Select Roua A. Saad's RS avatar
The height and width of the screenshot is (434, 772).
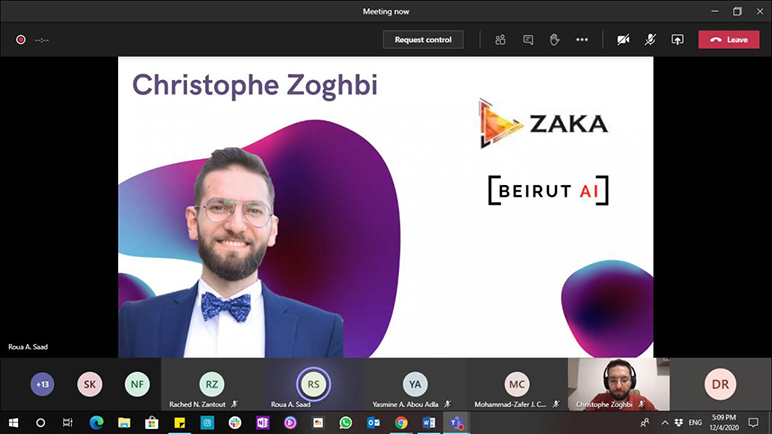pyautogui.click(x=314, y=384)
